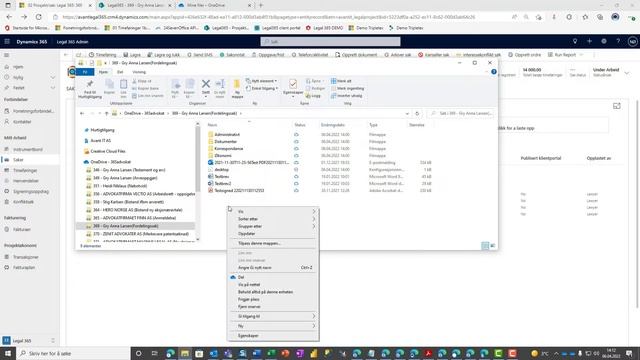640x360 pixels.
Task: Click the Explorer back arrow icon
Action: point(82,113)
